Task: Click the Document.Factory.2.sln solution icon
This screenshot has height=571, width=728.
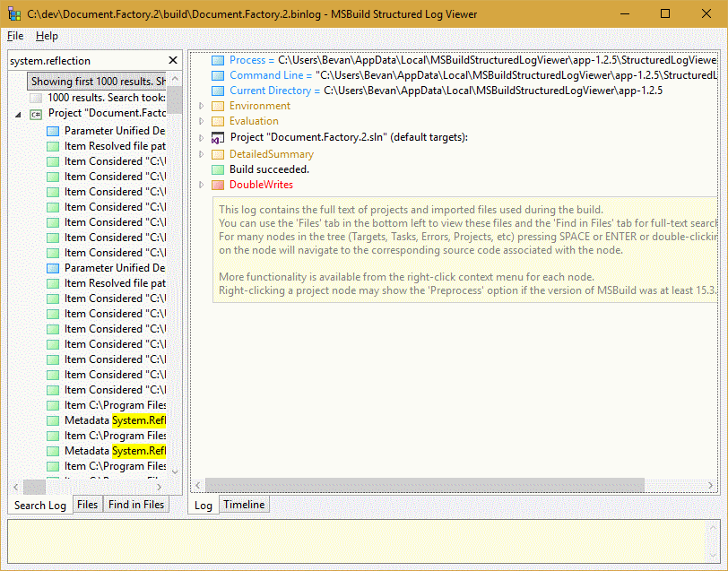Action: (x=217, y=138)
